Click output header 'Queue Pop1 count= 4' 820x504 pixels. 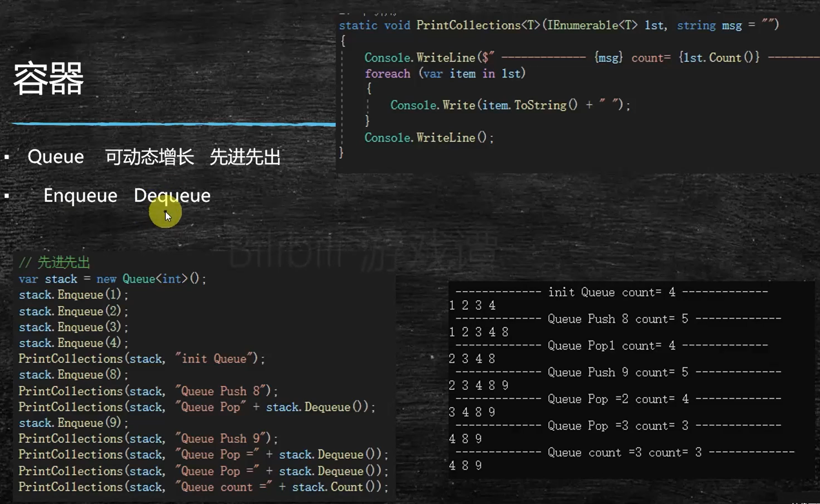[x=611, y=345]
